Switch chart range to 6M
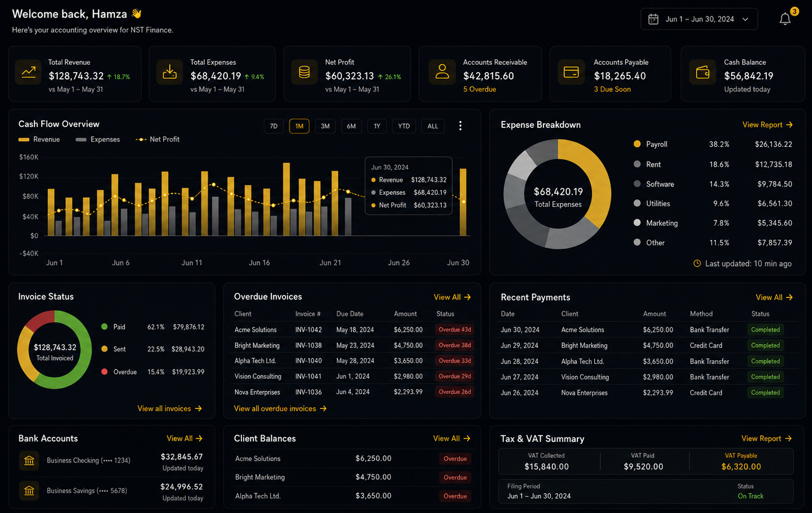The width and height of the screenshot is (812, 513). (x=351, y=126)
